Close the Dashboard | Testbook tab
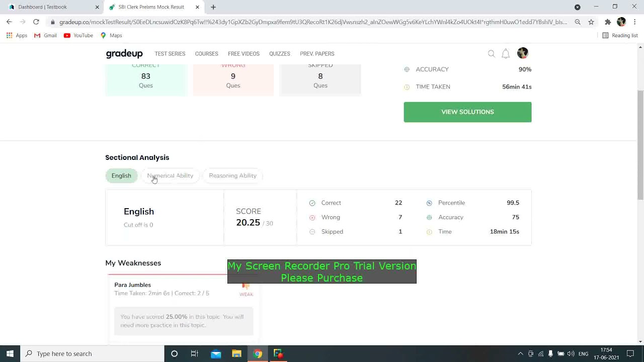Viewport: 644px width, 362px height. point(97,7)
